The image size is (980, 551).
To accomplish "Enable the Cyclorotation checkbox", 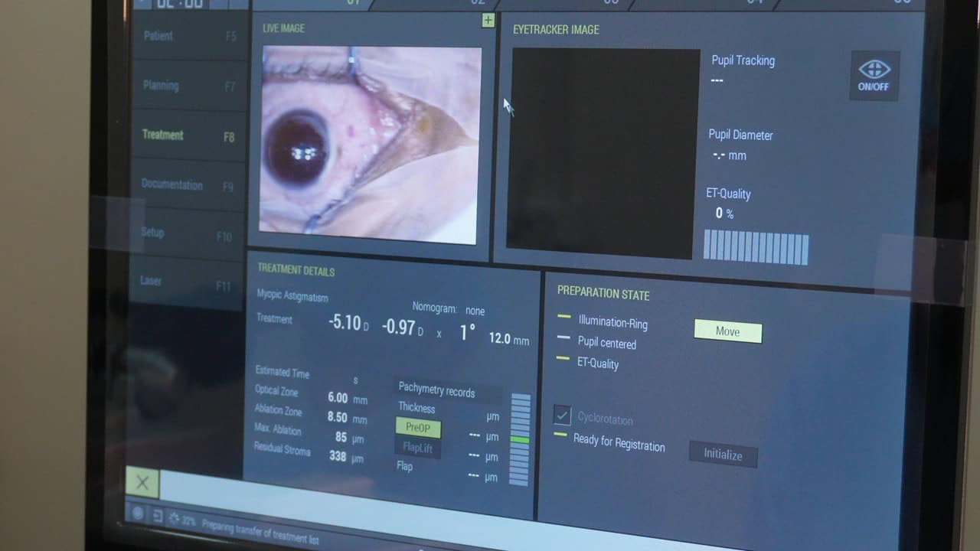I will click(x=563, y=416).
